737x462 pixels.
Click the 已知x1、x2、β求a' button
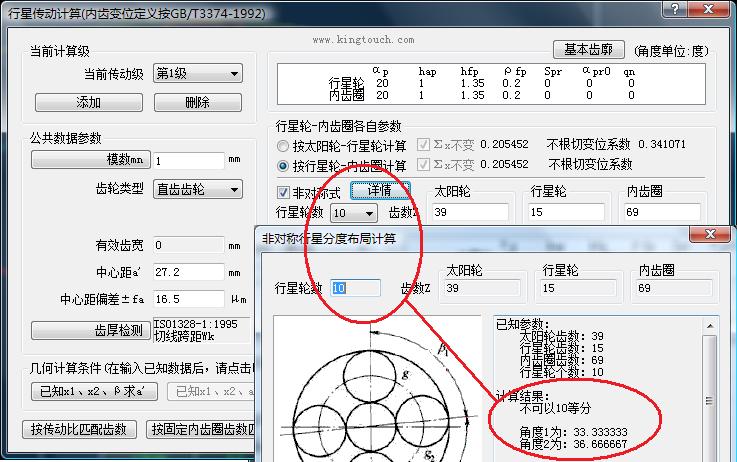[x=94, y=391]
